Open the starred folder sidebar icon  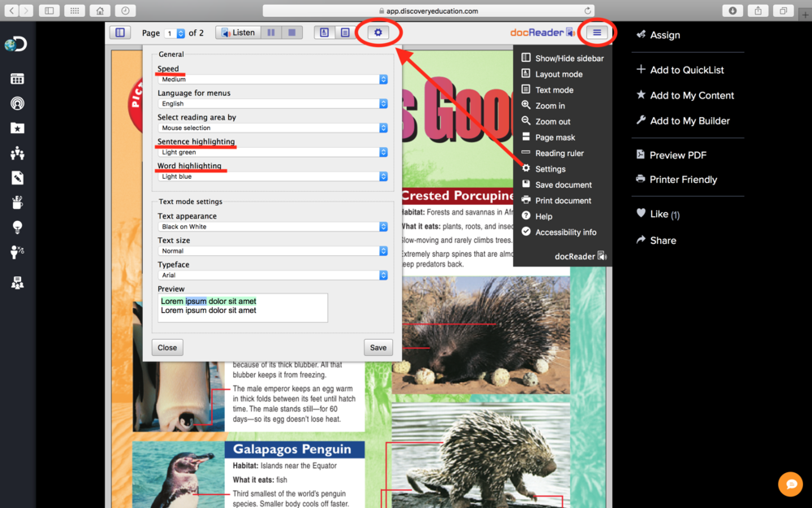point(17,128)
